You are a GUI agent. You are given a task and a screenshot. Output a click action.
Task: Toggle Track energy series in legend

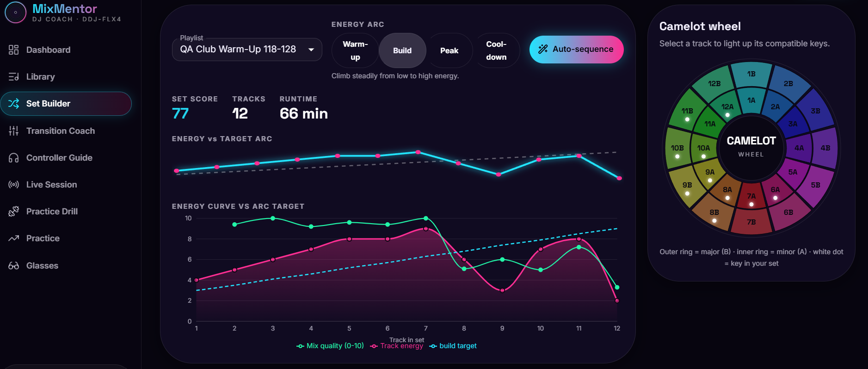tap(397, 346)
